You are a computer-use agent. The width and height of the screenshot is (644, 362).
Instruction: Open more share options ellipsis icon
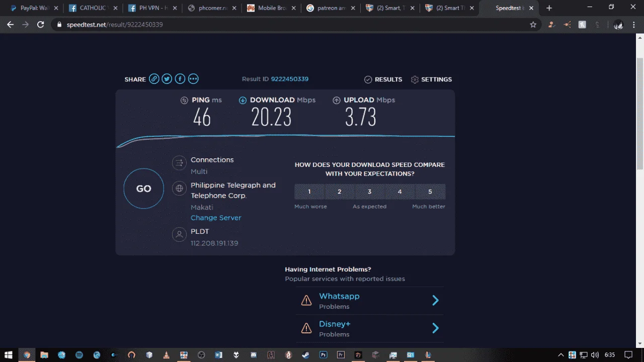[x=193, y=79]
